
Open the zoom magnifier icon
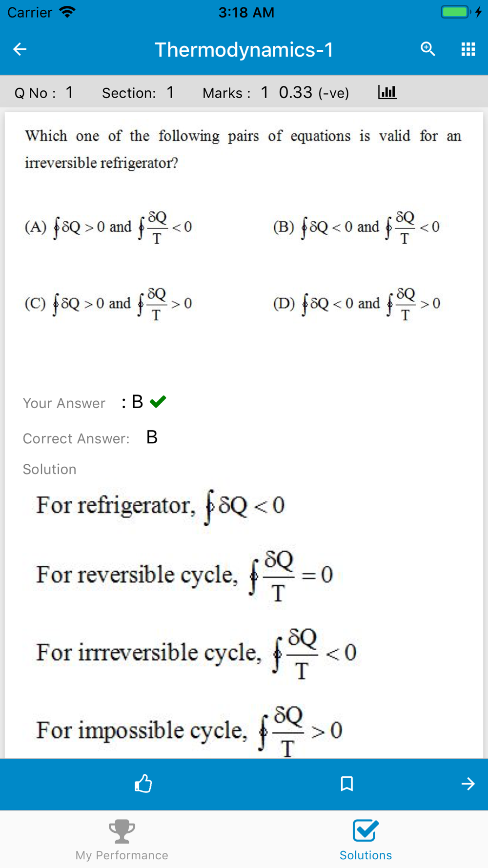tap(427, 49)
